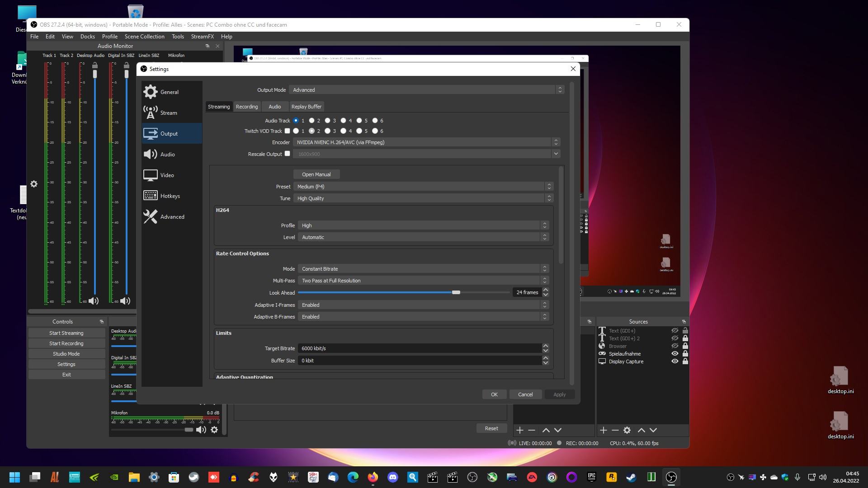Enable the Rescale Output checkbox
The height and width of the screenshot is (488, 868).
tap(287, 154)
